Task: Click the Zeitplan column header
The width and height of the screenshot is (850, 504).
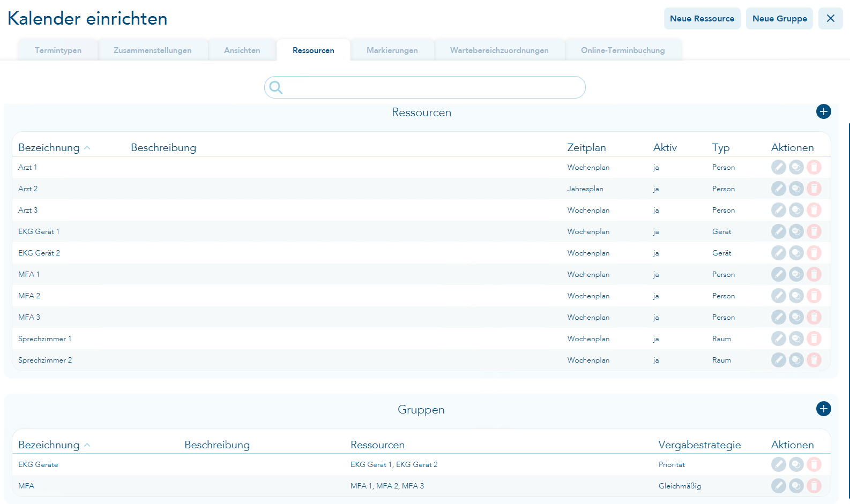Action: click(587, 147)
